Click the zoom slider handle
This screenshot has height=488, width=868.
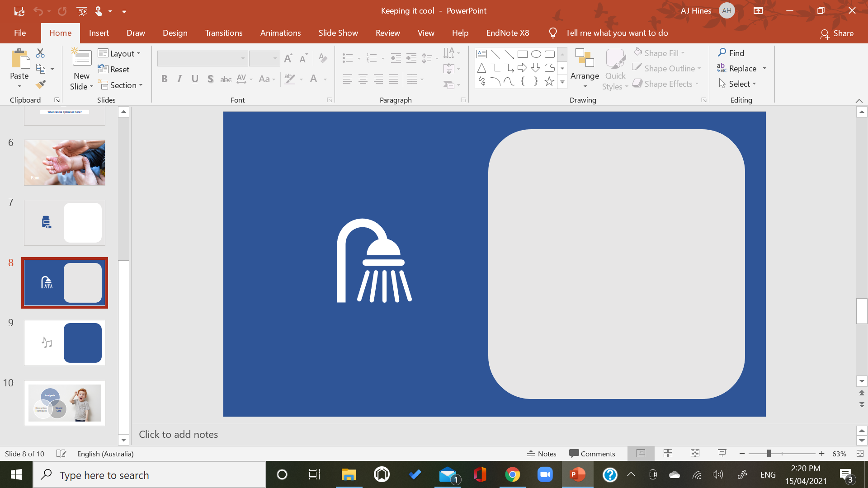(769, 454)
